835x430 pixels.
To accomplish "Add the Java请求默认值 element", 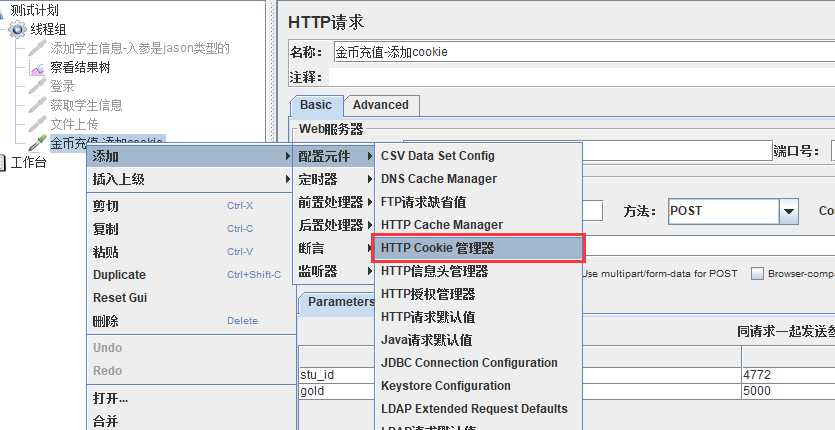I will point(478,340).
